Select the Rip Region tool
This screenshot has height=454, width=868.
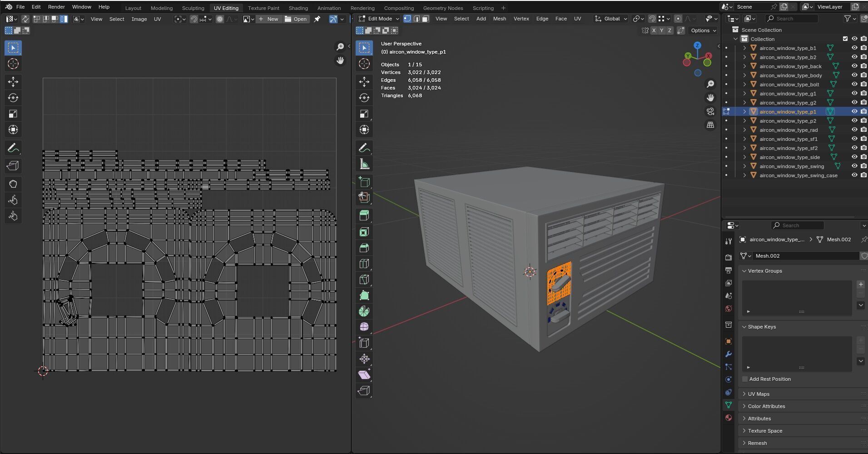[x=364, y=391]
